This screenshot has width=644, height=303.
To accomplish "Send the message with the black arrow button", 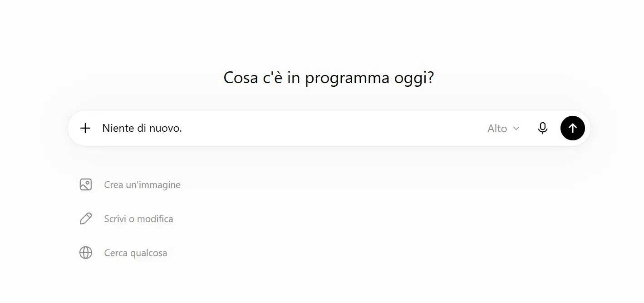I will [572, 128].
